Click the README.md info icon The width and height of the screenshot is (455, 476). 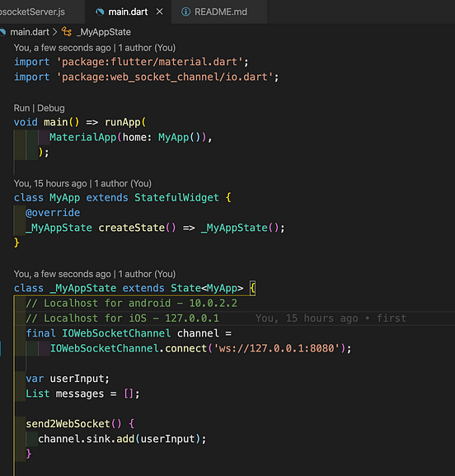[x=185, y=12]
